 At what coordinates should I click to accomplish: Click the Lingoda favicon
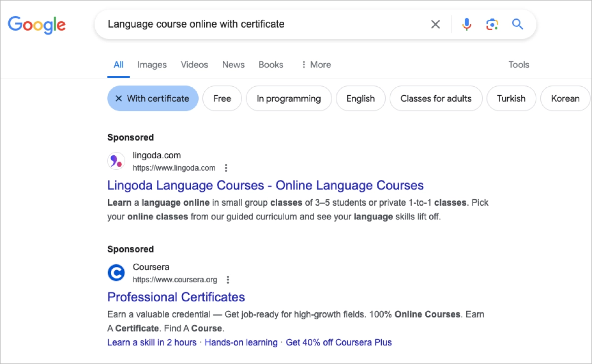pyautogui.click(x=116, y=161)
